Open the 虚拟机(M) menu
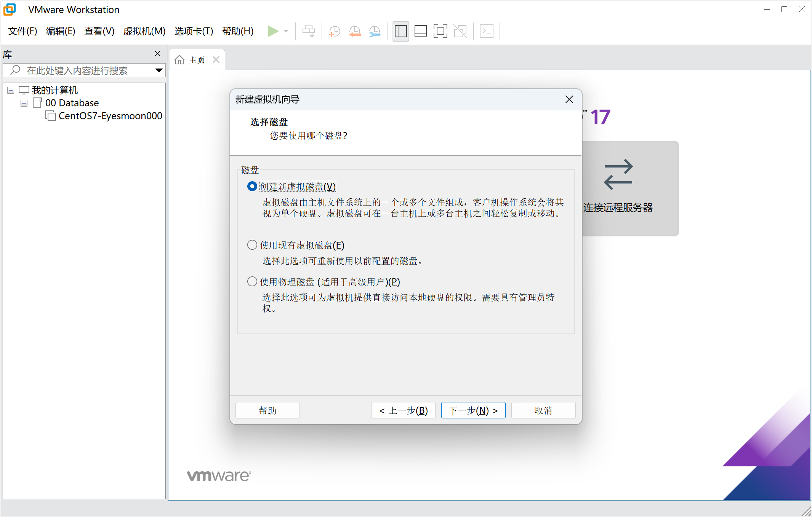 144,31
